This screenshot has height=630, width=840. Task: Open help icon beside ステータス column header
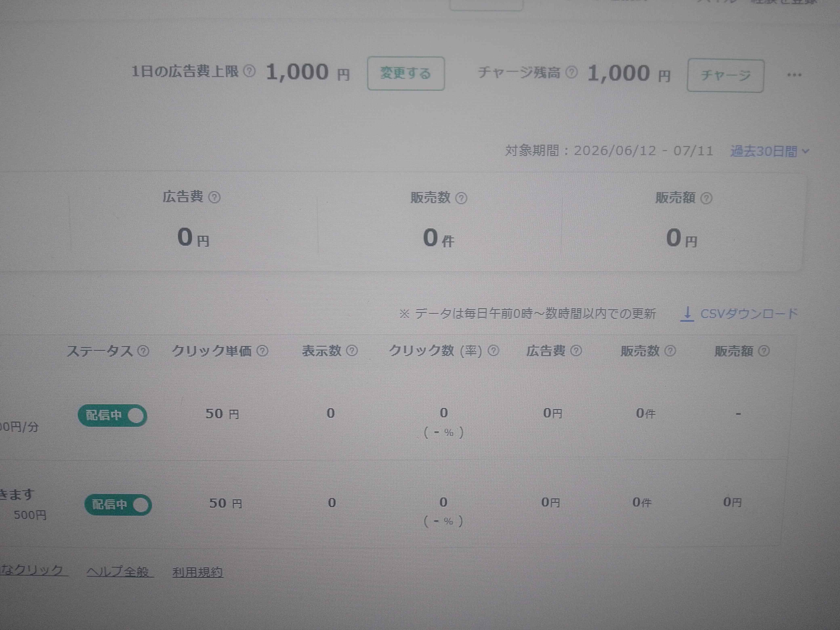[x=143, y=351]
